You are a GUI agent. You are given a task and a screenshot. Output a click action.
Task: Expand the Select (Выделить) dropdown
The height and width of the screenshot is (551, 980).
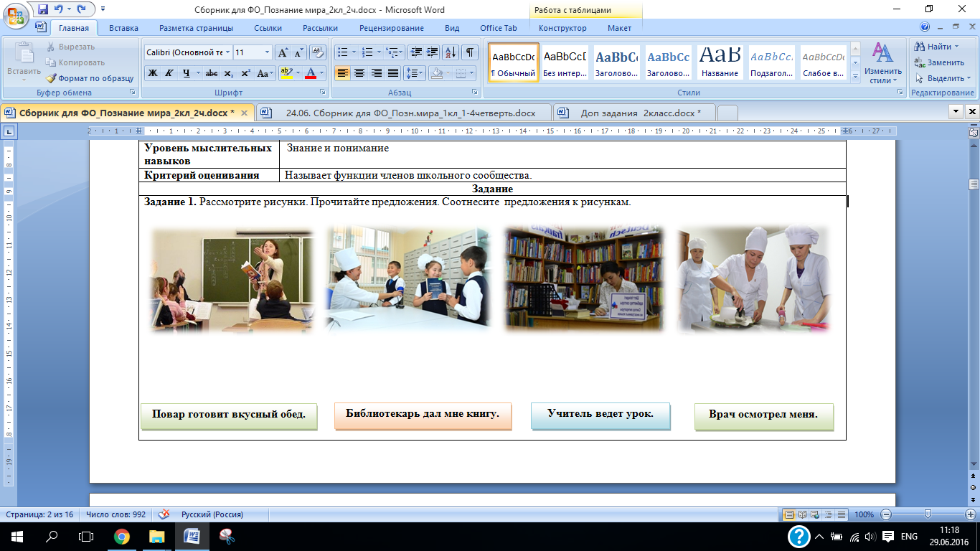[x=968, y=78]
